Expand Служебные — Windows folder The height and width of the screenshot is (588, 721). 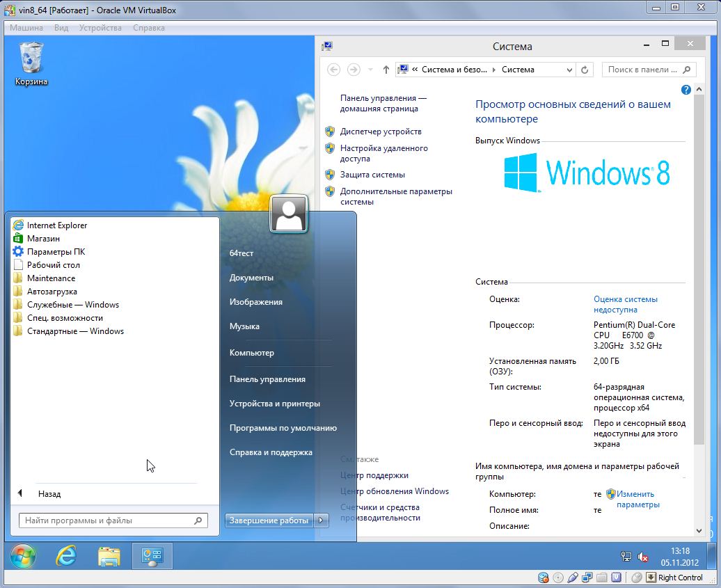tap(65, 305)
